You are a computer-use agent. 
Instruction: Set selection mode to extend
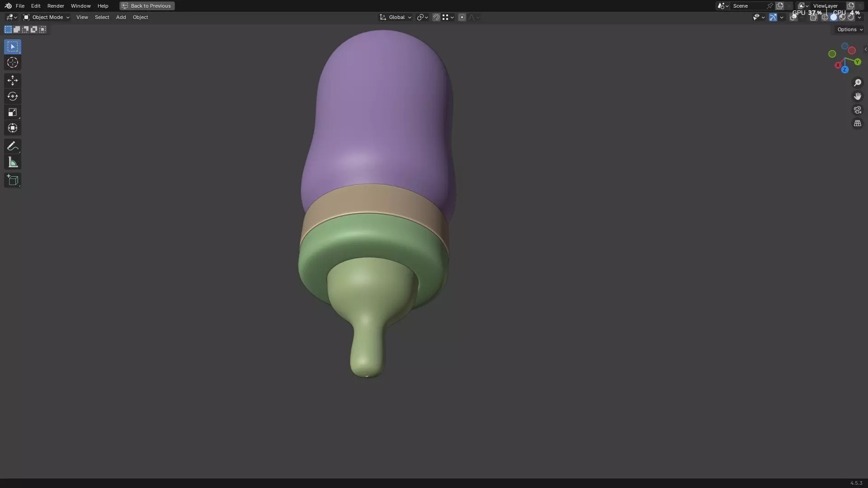tap(17, 29)
